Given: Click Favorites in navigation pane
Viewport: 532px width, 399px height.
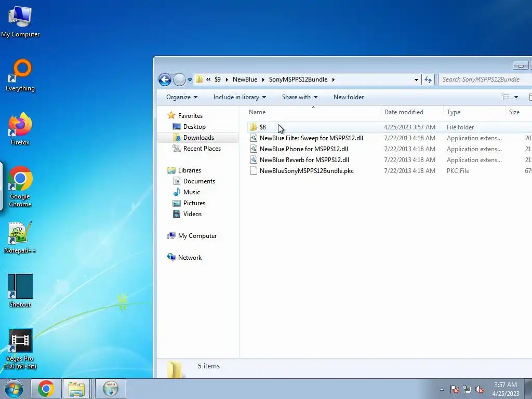Looking at the screenshot, I should point(190,116).
